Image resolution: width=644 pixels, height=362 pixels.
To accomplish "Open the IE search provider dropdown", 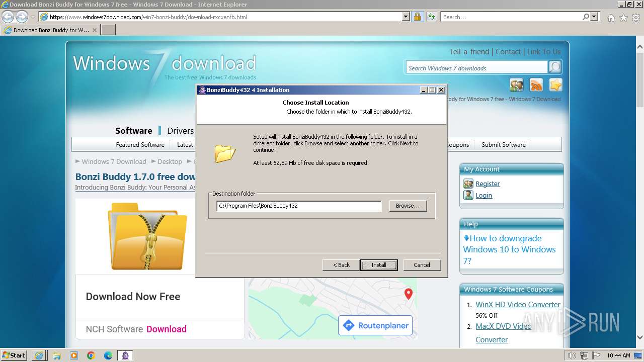I will (594, 17).
